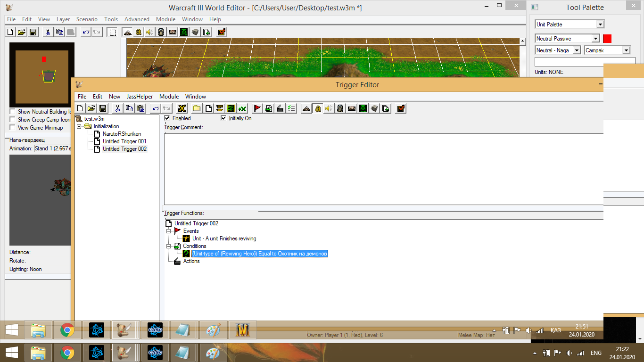Open the Neutral - Naga race dropdown
Image resolution: width=644 pixels, height=362 pixels.
click(x=558, y=50)
